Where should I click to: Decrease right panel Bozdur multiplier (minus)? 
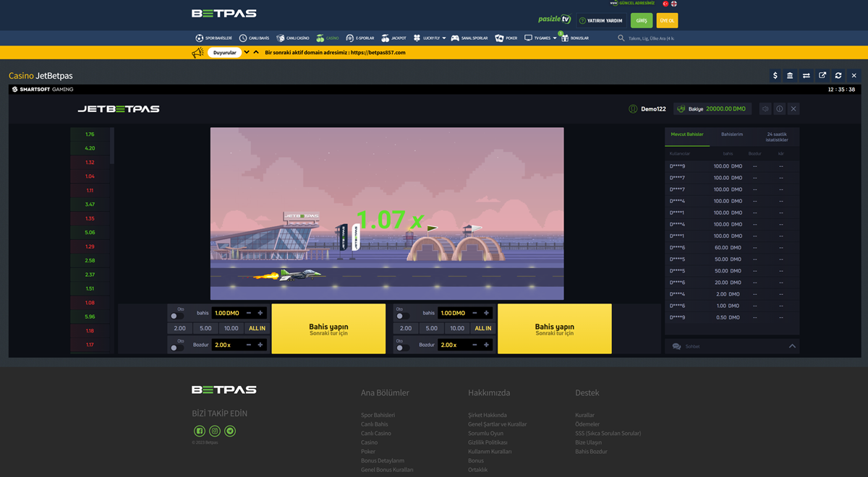click(475, 345)
